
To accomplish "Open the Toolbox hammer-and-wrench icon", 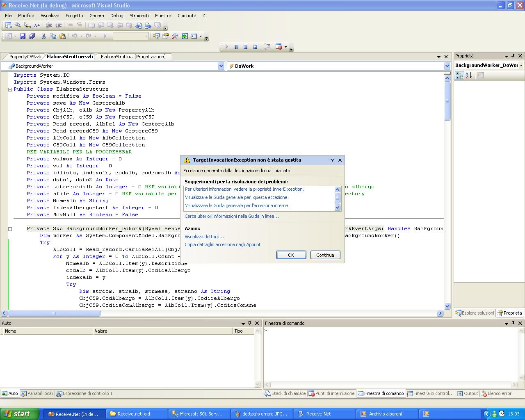I will pyautogui.click(x=175, y=36).
